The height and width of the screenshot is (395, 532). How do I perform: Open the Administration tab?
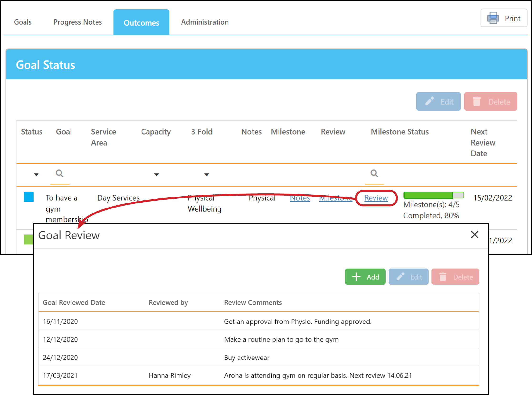tap(205, 22)
